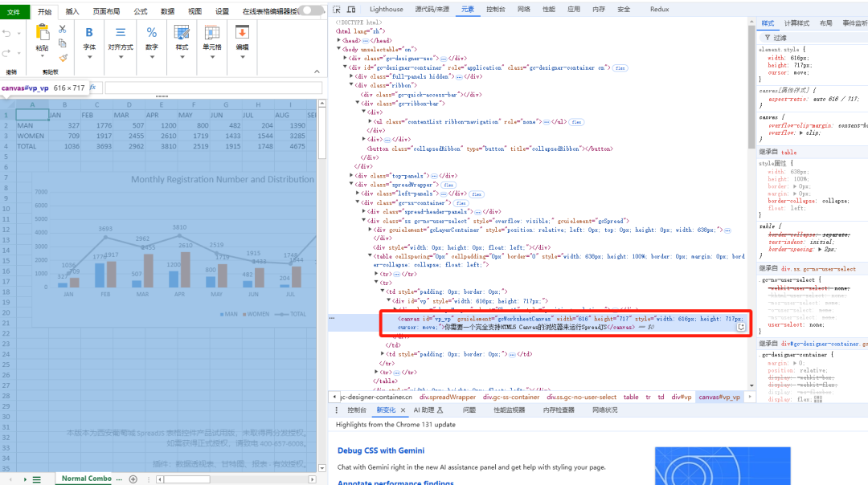Image resolution: width=868 pixels, height=485 pixels.
Task: Expand the top-panels div node
Action: pyautogui.click(x=351, y=176)
